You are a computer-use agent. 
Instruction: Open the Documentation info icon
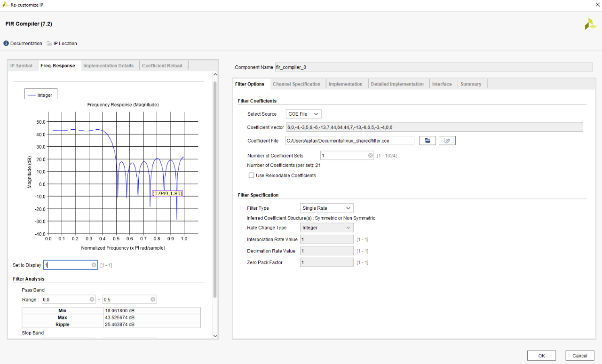tap(6, 43)
